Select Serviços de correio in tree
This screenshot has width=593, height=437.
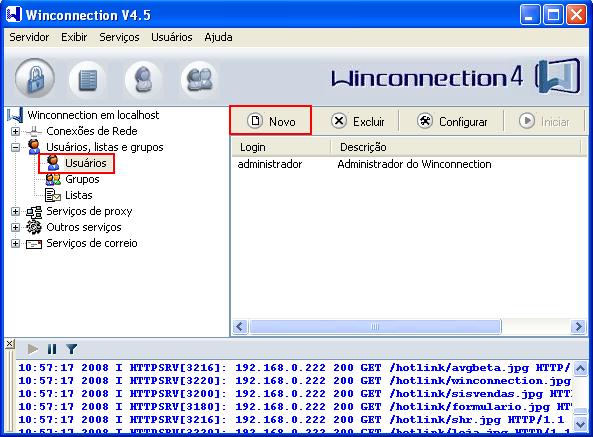coord(92,243)
